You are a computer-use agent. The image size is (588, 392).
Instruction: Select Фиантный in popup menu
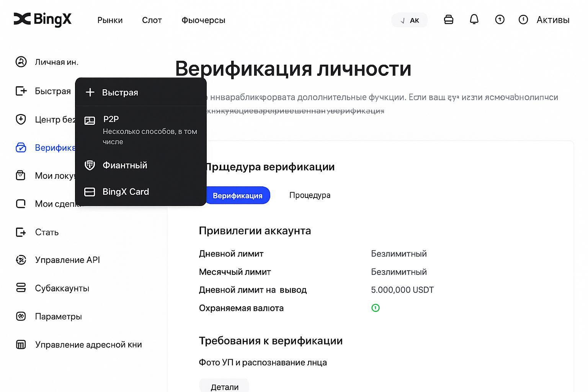141,165
